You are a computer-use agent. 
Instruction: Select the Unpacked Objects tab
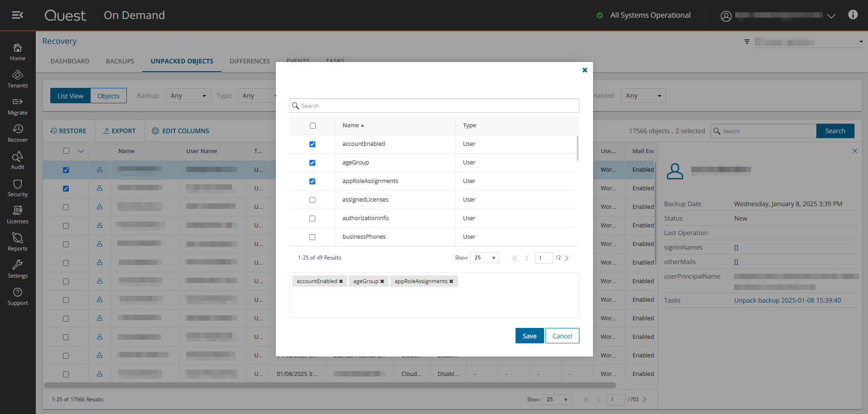[x=182, y=61]
